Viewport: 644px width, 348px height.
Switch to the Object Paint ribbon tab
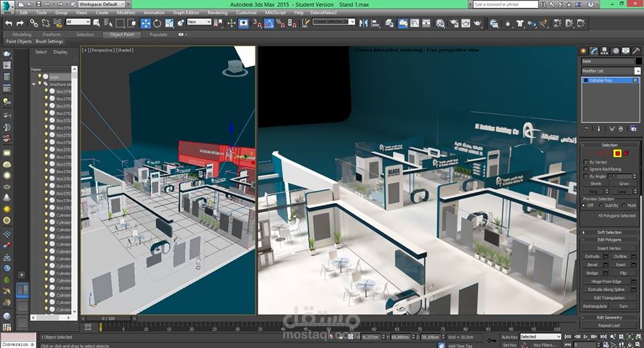click(x=121, y=34)
